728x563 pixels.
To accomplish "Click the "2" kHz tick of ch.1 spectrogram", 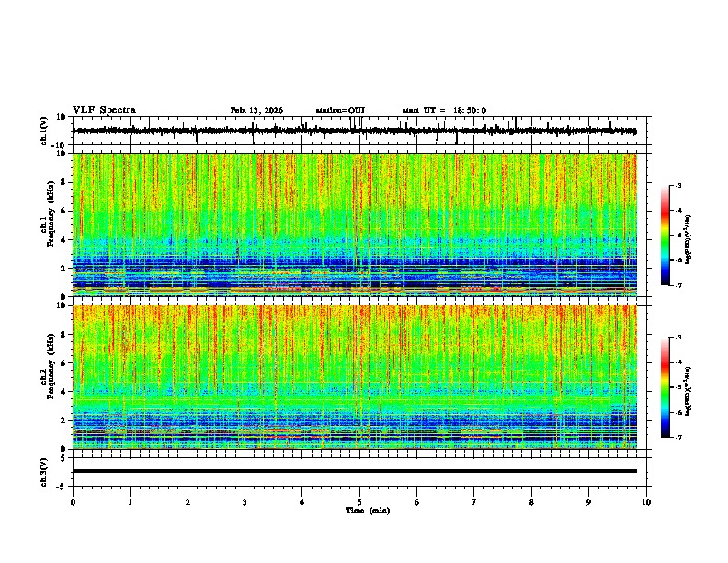I will (x=63, y=269).
